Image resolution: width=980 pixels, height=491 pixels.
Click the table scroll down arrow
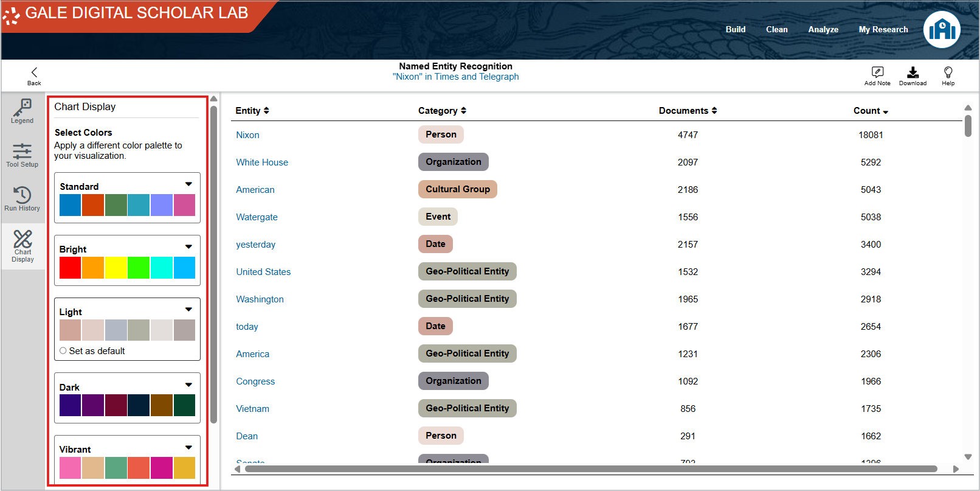(x=968, y=456)
